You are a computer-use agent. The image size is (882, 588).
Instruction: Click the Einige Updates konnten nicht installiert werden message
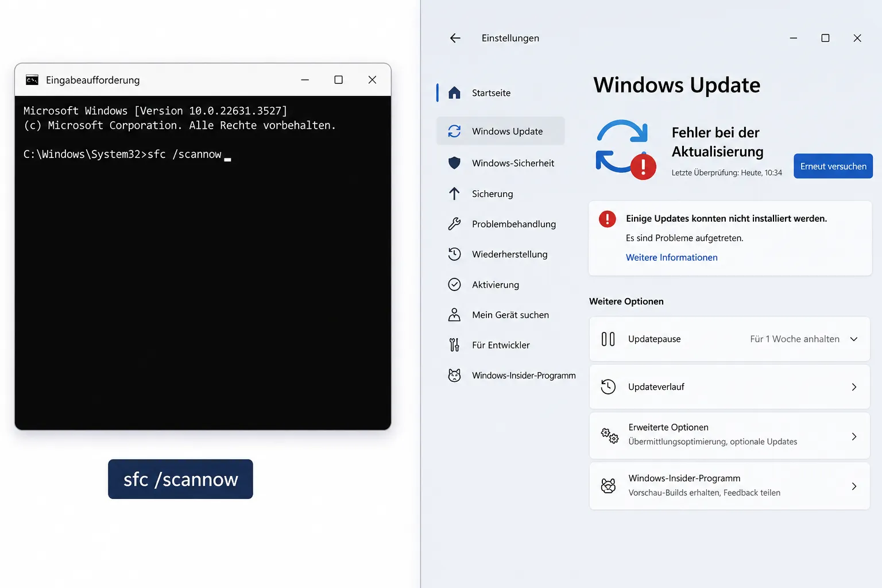point(726,219)
